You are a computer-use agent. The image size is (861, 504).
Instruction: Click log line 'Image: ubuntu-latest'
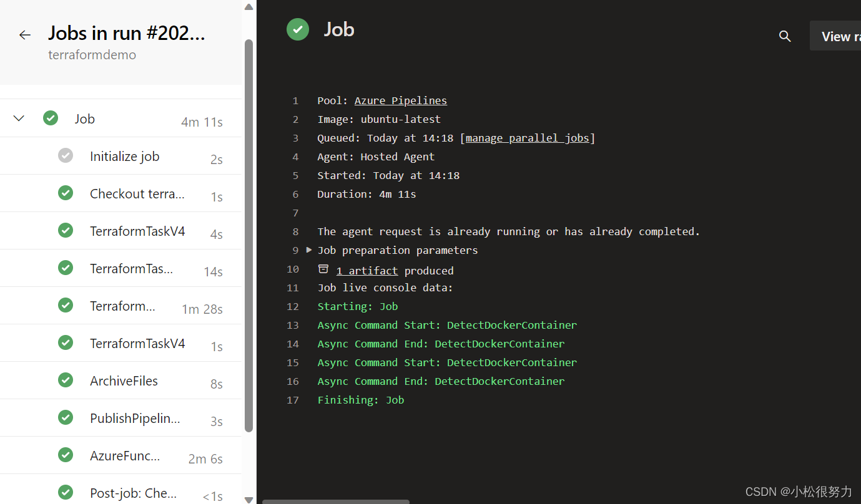[x=379, y=119]
